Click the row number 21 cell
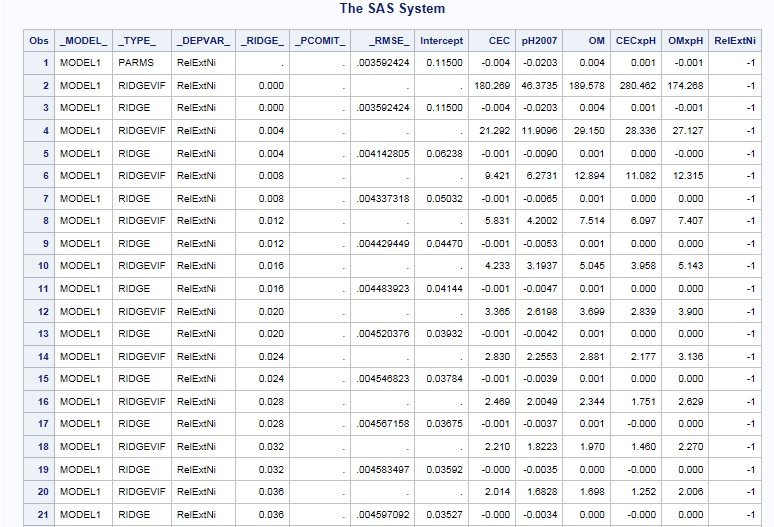 point(43,513)
